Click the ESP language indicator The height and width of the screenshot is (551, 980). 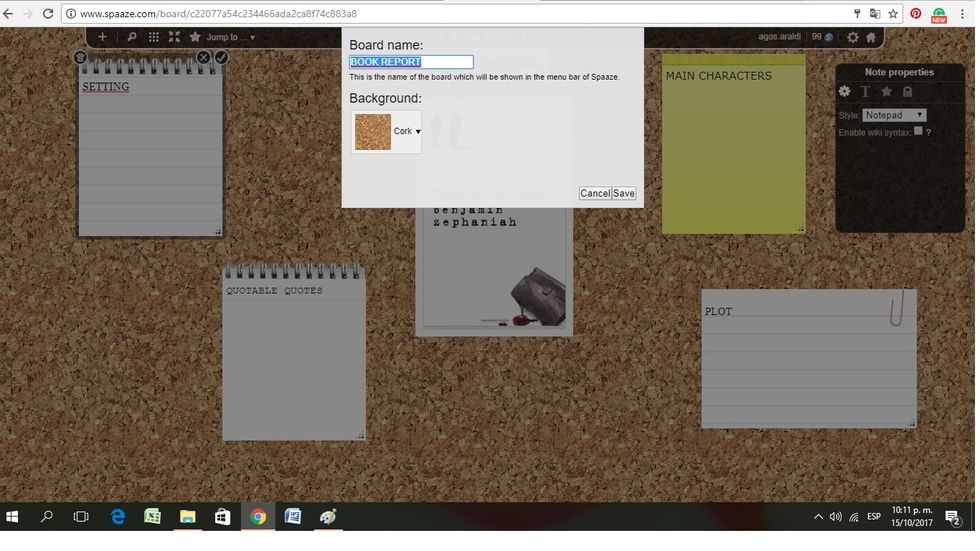pos(874,517)
